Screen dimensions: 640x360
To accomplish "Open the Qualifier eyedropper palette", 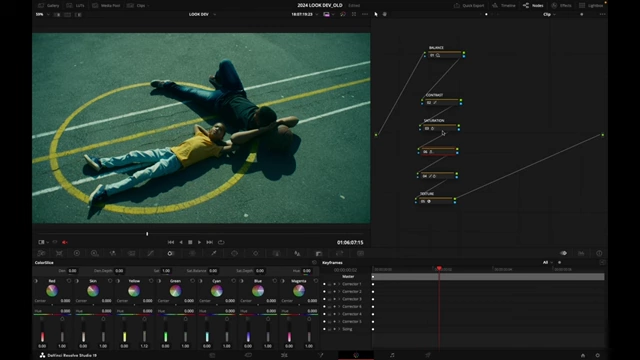I will tap(213, 253).
